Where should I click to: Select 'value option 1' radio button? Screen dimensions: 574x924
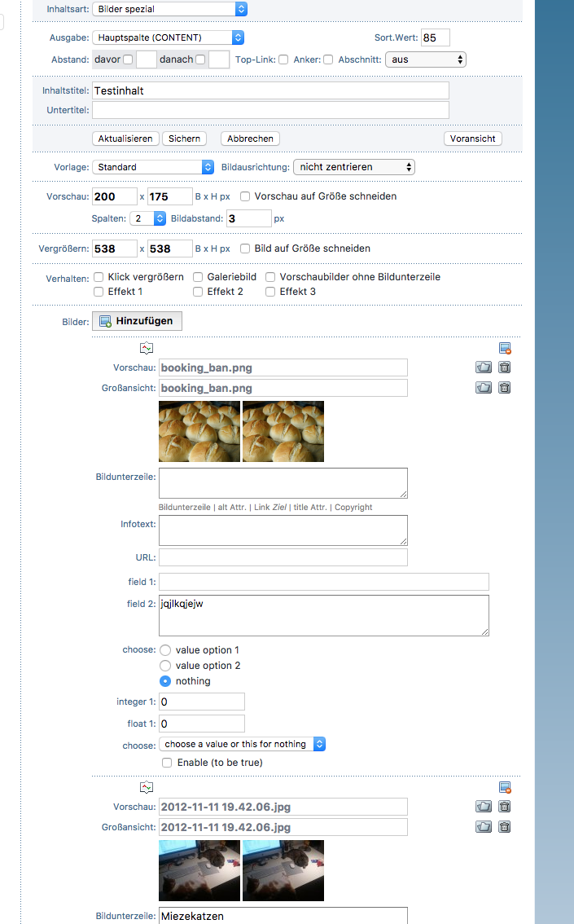pos(165,650)
